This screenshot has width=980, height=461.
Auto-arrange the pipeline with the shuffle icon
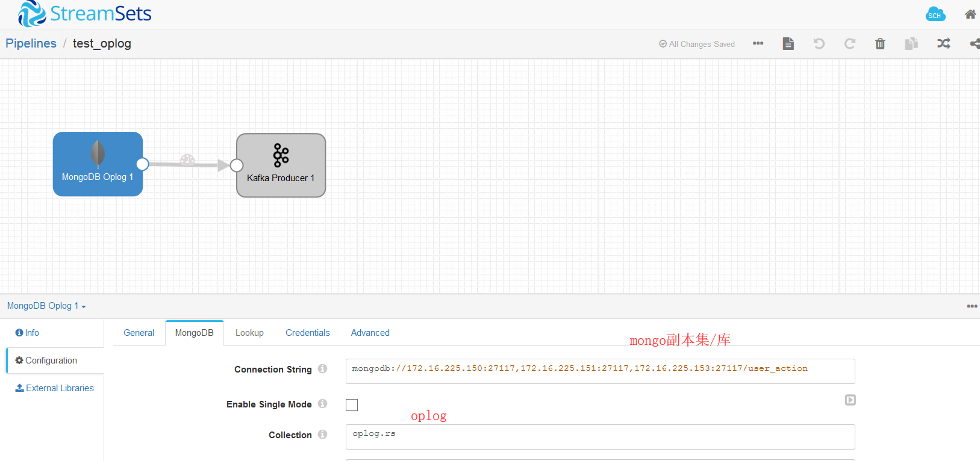(943, 43)
